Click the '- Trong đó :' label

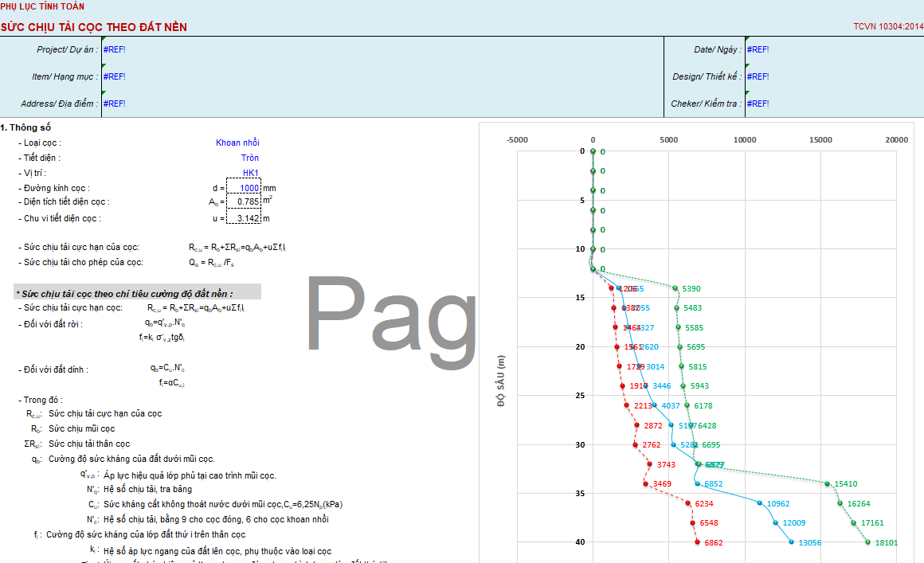tap(40, 400)
